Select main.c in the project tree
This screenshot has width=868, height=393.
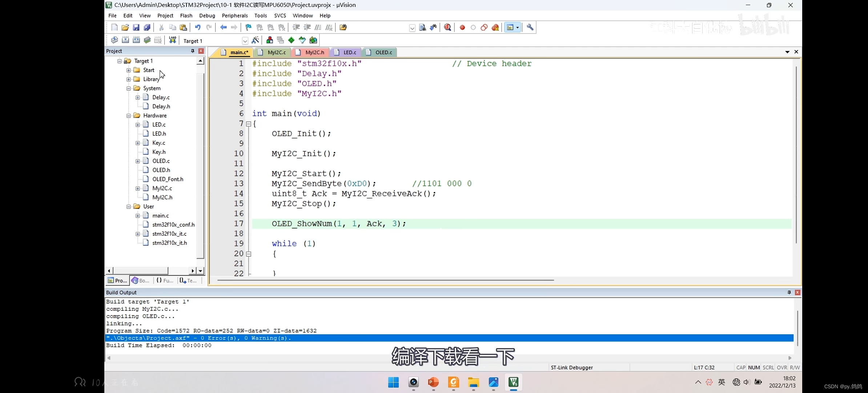[x=160, y=215]
